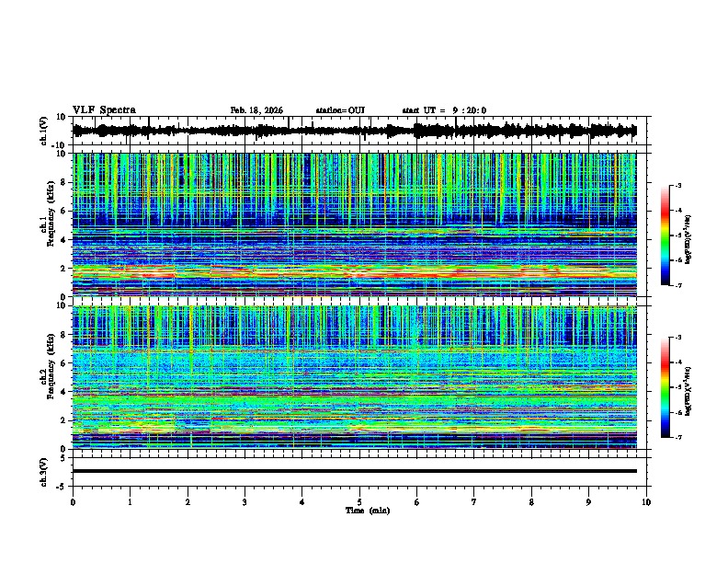The image size is (728, 563).
Task: Click the thick black ch.3 voltage line
Action: (354, 471)
